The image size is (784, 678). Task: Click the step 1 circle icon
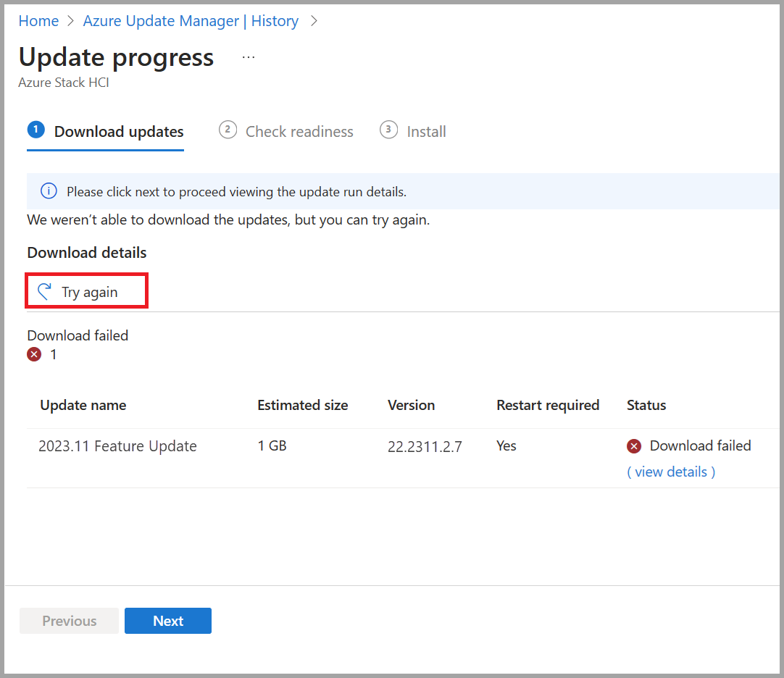(36, 130)
